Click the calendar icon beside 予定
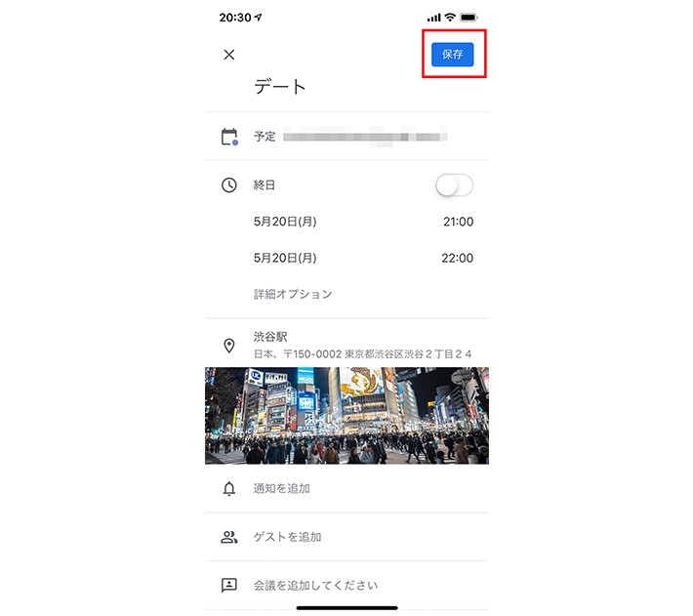Screen dimensions: 693x616 tap(229, 137)
